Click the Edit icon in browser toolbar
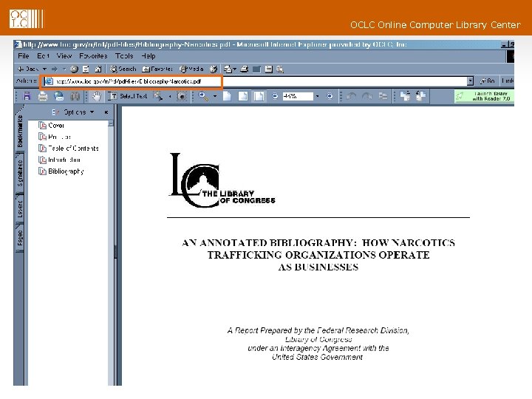The height and width of the screenshot is (399, 532). (257, 69)
